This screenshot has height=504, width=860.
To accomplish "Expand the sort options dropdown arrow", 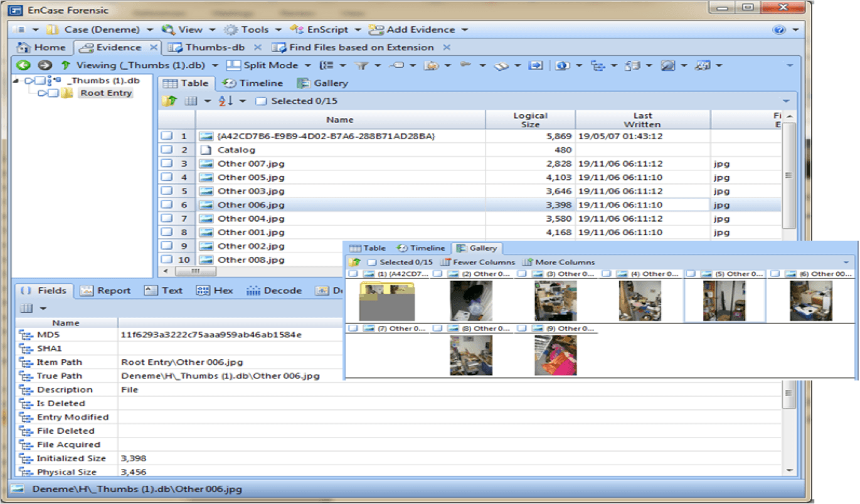I will tap(243, 101).
